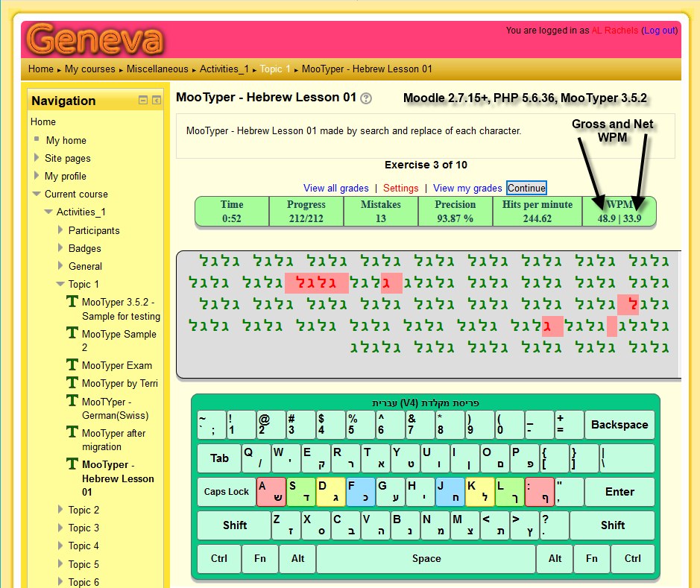Click the Enter key on the keyboard

pyautogui.click(x=619, y=492)
